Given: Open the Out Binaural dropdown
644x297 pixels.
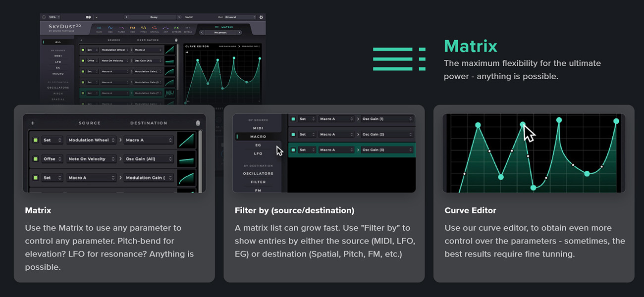Looking at the screenshot, I should click(240, 17).
